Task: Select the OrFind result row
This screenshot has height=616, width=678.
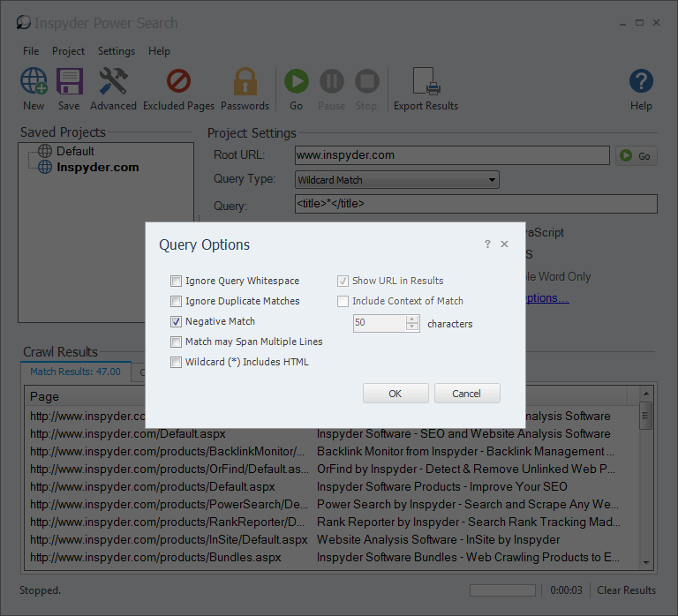Action: [332, 469]
